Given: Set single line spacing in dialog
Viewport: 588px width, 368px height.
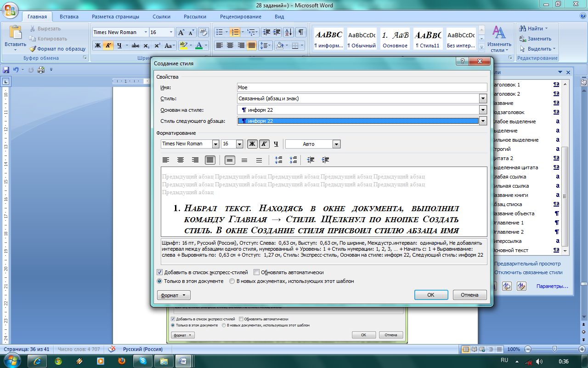Looking at the screenshot, I should [x=230, y=160].
